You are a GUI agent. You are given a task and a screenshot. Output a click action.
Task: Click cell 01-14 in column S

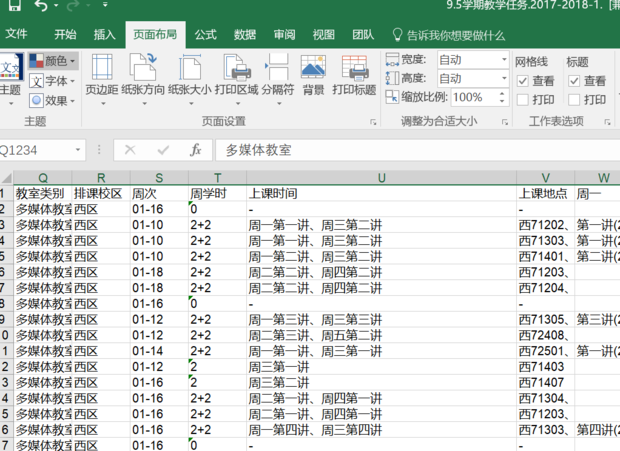coord(159,351)
